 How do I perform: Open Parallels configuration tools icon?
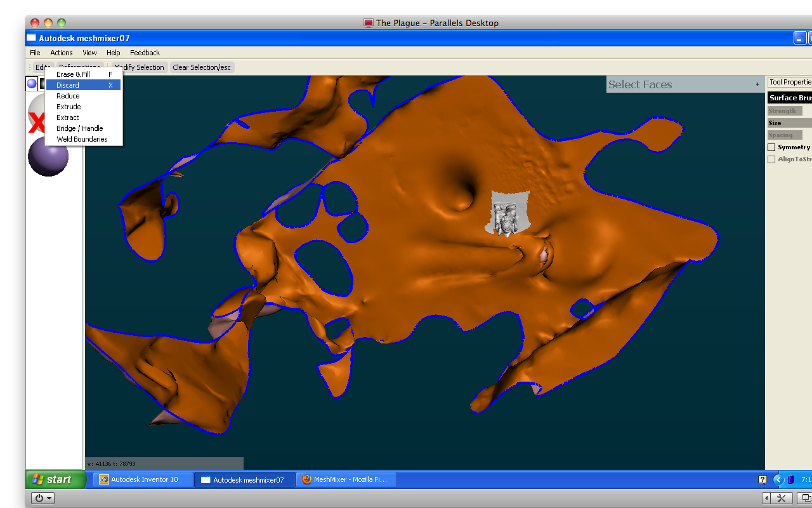pyautogui.click(x=782, y=498)
